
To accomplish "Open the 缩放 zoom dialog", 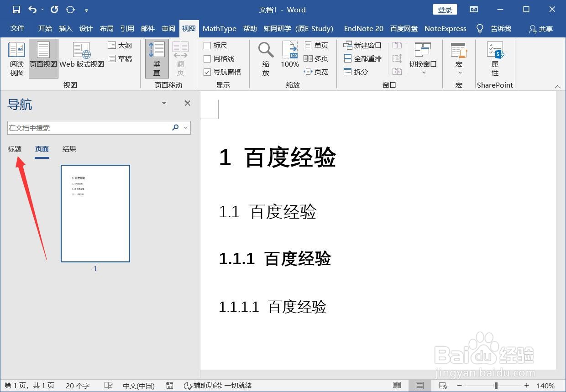I will pyautogui.click(x=265, y=58).
